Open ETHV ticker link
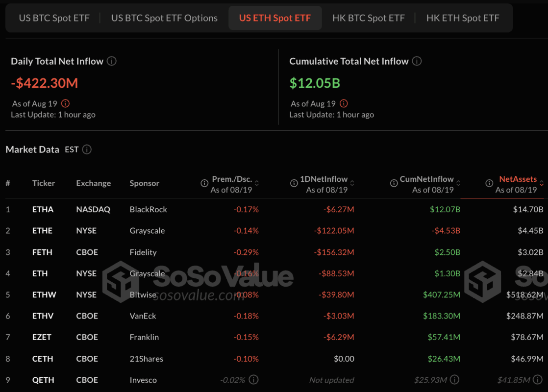Image resolution: width=548 pixels, height=392 pixels. click(x=43, y=316)
